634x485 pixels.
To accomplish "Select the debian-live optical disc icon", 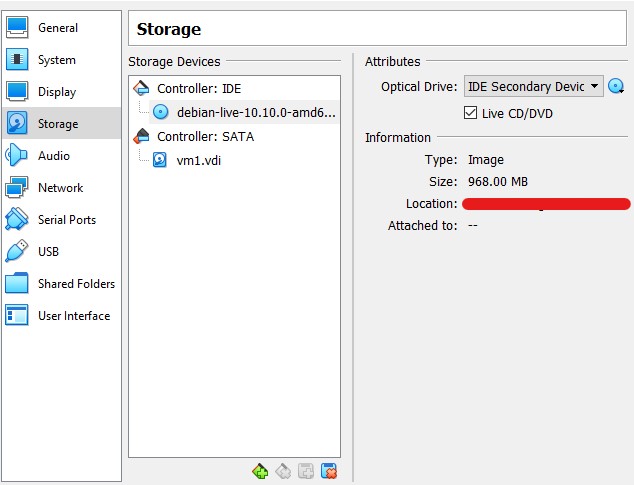I will [x=161, y=112].
